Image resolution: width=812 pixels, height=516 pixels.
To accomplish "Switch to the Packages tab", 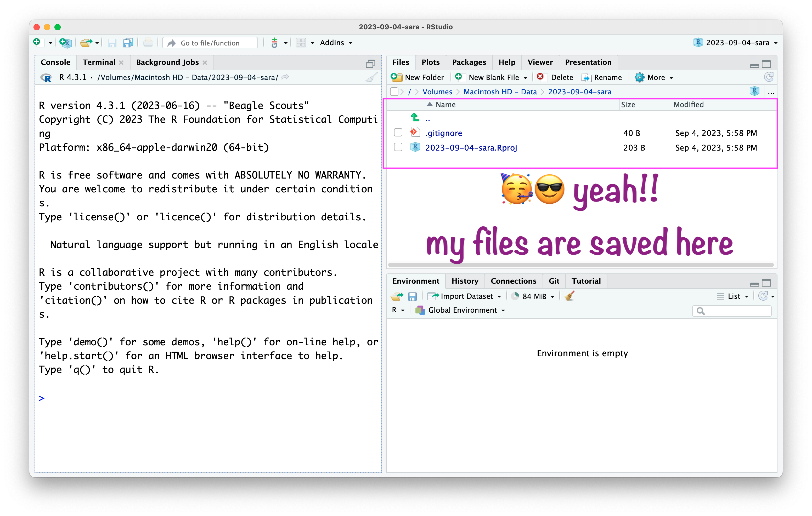I will coord(469,62).
